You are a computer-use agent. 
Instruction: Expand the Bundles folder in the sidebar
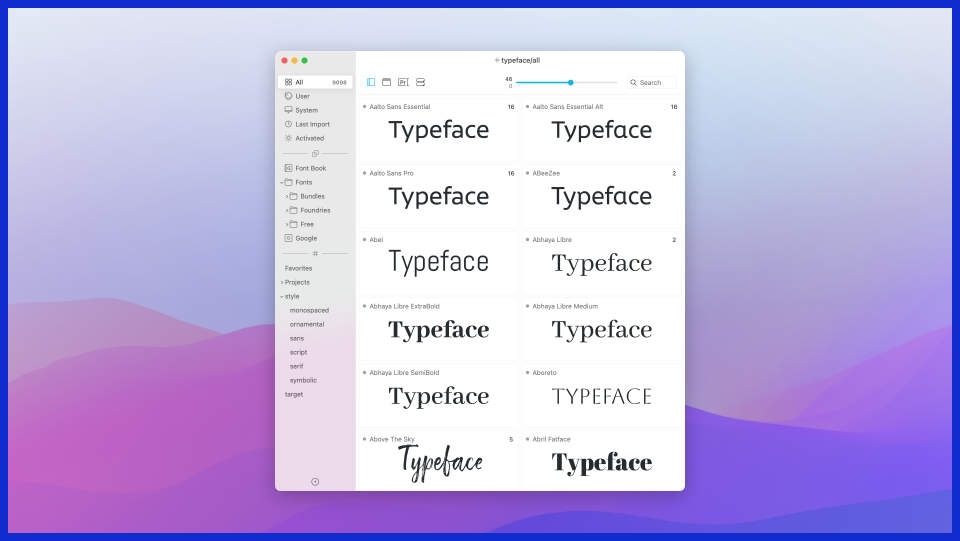coord(286,196)
